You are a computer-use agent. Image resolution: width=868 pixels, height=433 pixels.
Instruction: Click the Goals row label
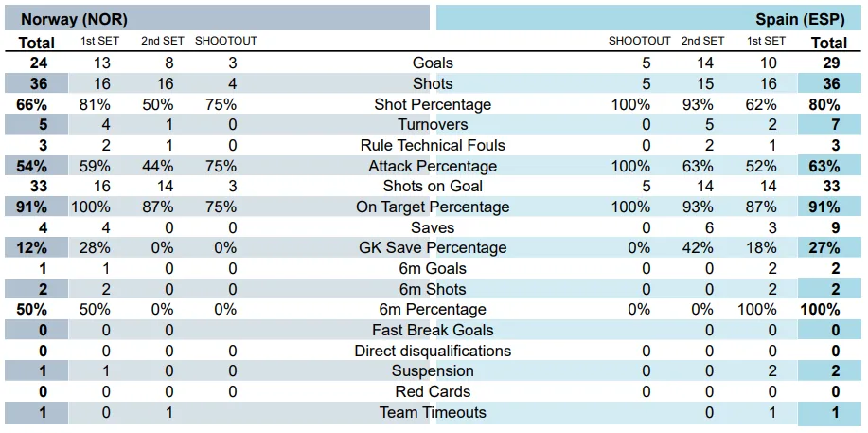[x=433, y=63]
